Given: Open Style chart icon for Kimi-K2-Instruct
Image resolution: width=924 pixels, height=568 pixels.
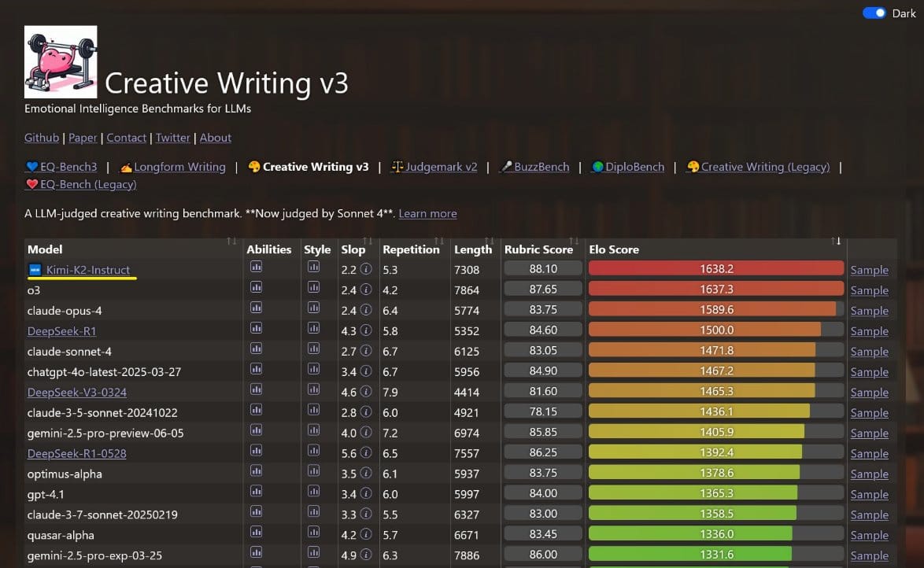Looking at the screenshot, I should tap(313, 267).
